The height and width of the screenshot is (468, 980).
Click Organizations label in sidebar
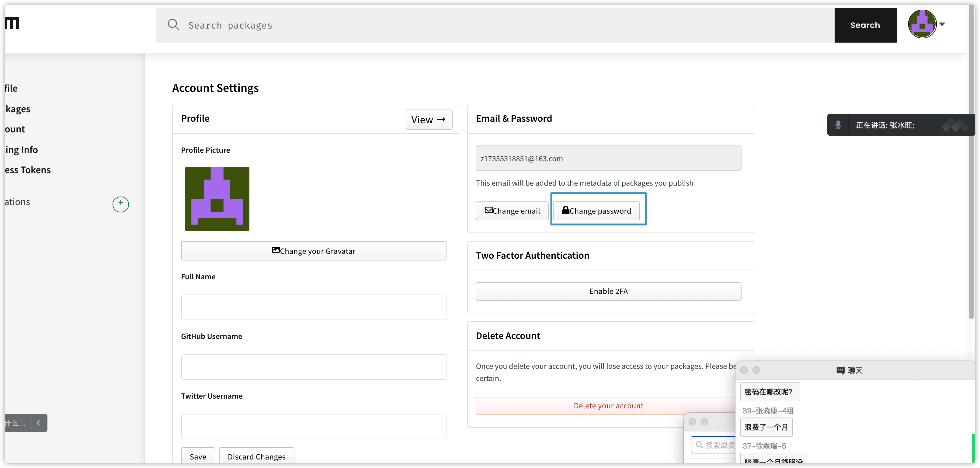coord(18,202)
